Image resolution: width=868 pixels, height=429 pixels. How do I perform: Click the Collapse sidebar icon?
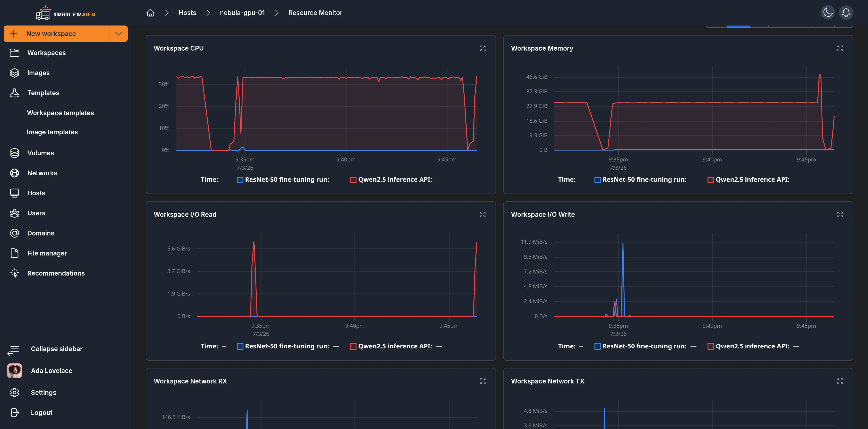pyautogui.click(x=13, y=350)
